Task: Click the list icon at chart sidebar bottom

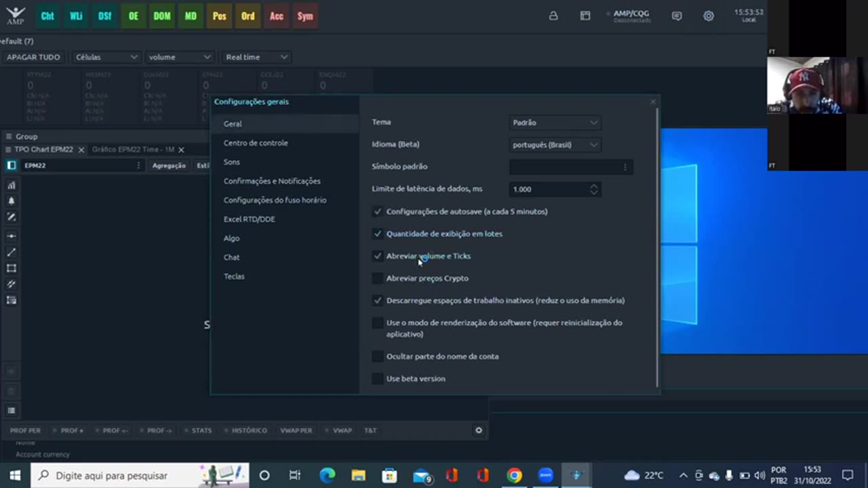Action: pyautogui.click(x=12, y=411)
